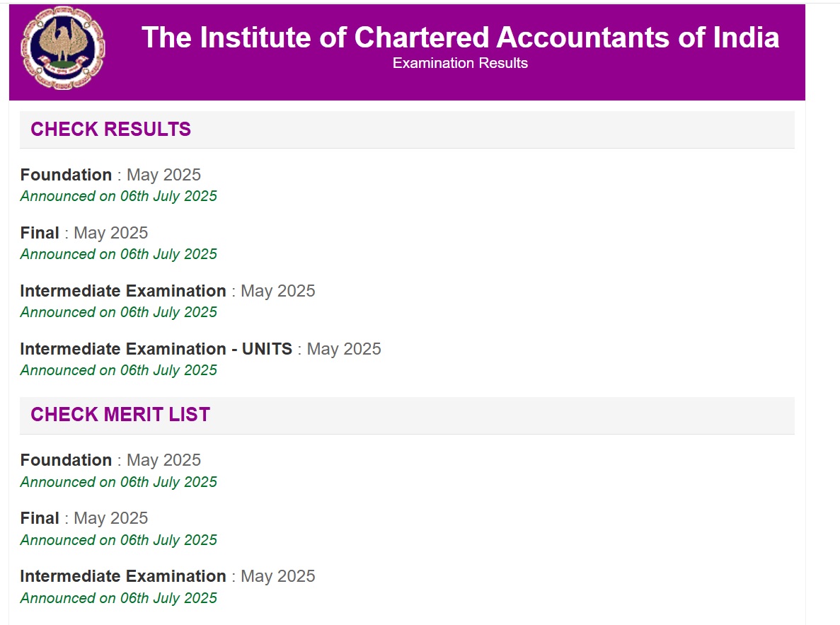
Task: Open Intermediate Examination results under Check Results
Action: (x=123, y=291)
